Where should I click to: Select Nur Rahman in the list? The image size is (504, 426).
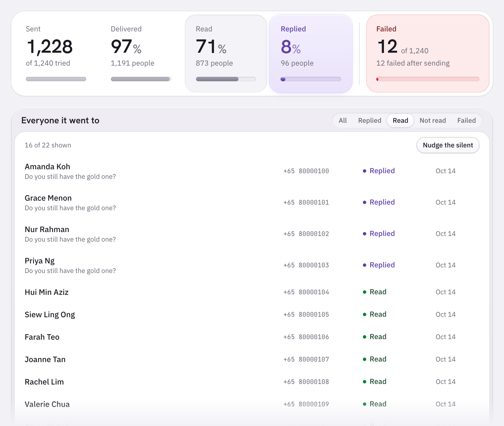[x=252, y=234]
